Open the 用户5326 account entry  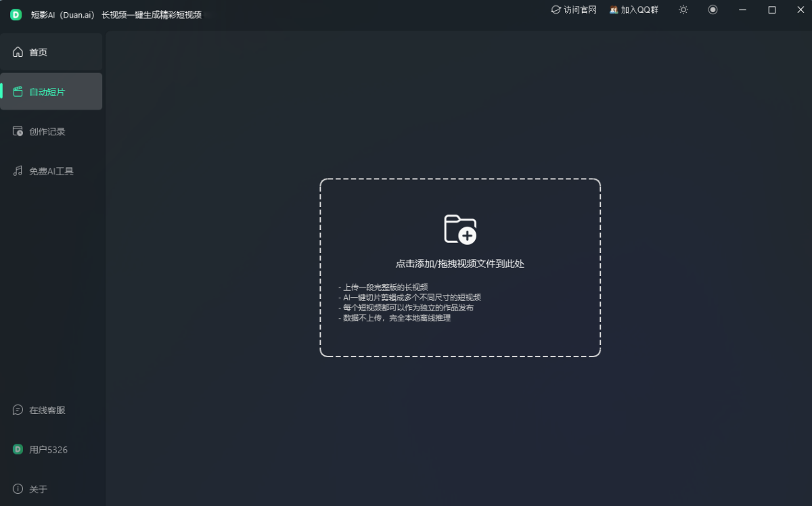48,450
